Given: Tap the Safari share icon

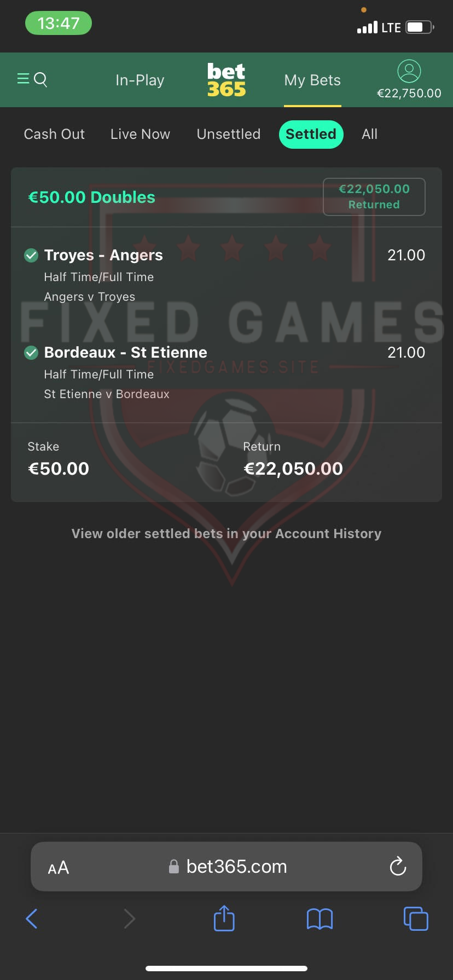Looking at the screenshot, I should (x=224, y=918).
